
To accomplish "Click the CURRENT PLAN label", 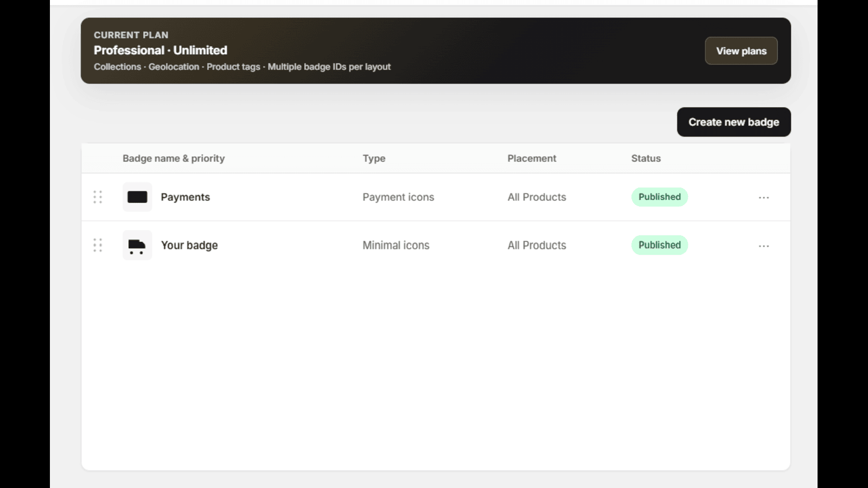I will 131,35.
